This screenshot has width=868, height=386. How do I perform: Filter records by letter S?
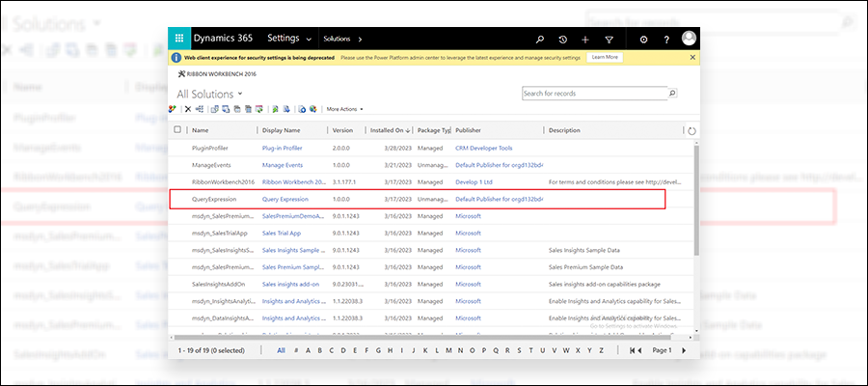pyautogui.click(x=519, y=350)
